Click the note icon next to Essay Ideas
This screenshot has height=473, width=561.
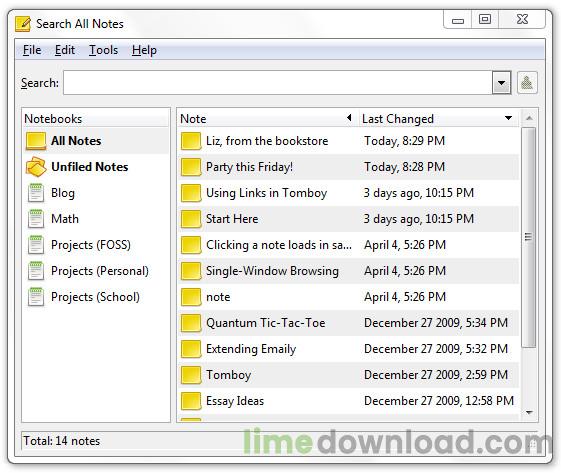(191, 401)
